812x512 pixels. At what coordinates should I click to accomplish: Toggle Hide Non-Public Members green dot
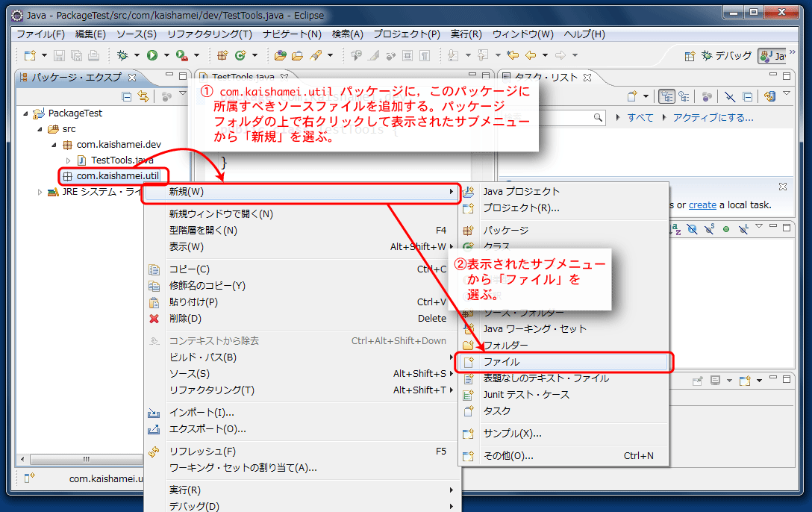click(726, 229)
